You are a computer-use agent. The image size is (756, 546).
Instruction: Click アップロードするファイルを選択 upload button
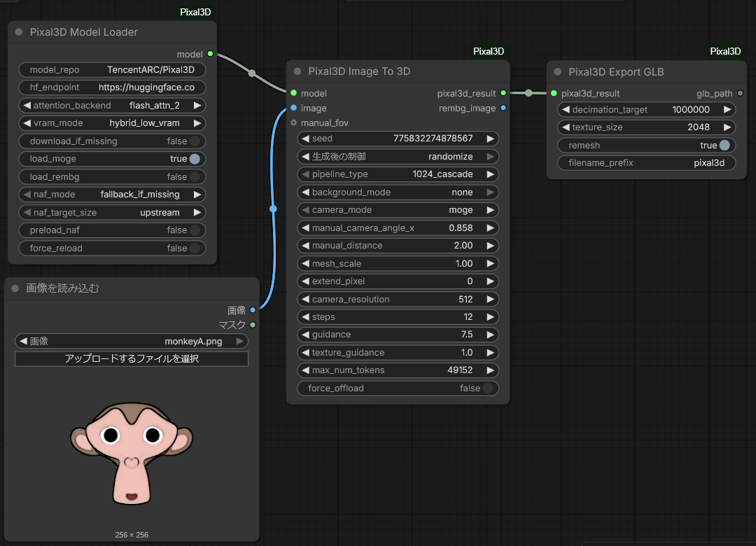coord(132,359)
